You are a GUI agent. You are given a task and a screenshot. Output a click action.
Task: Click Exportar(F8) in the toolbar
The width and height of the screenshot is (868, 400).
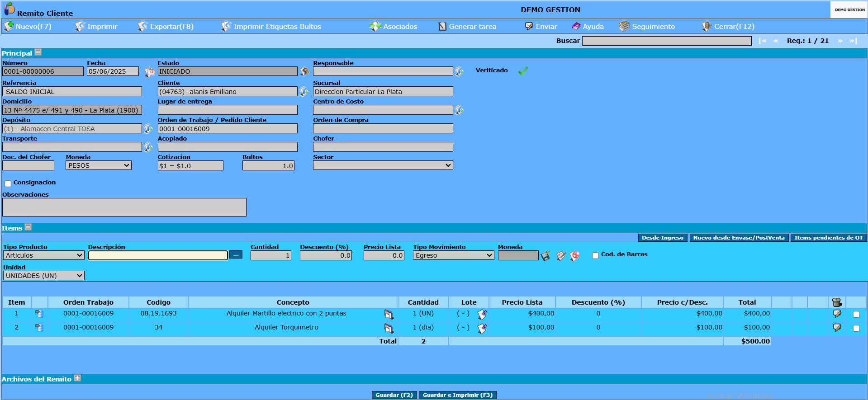tap(166, 27)
